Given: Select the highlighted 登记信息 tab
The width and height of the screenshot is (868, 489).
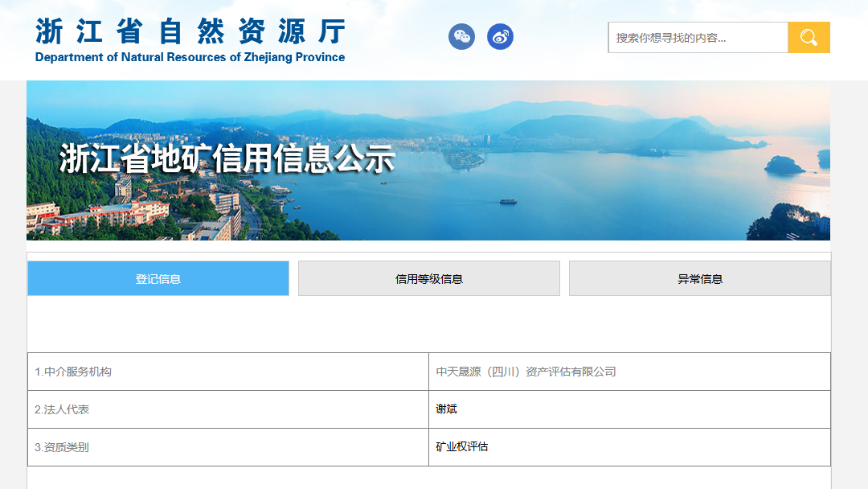Looking at the screenshot, I should click(x=158, y=277).
